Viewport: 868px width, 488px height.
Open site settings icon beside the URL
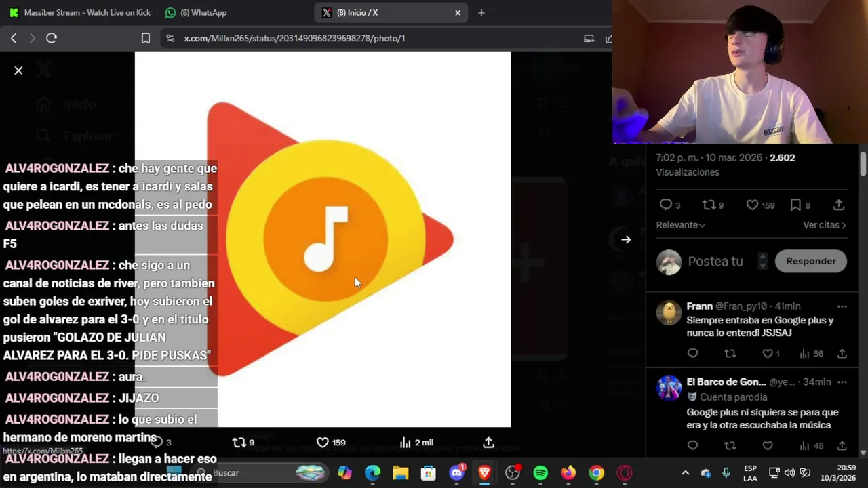(170, 39)
